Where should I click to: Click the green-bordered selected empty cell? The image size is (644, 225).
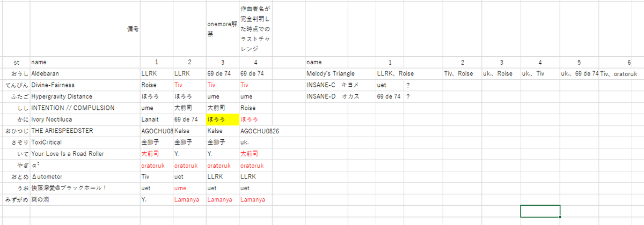point(540,211)
